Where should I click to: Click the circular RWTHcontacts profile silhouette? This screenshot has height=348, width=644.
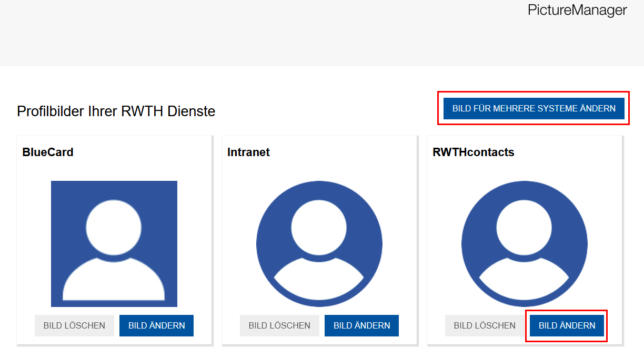[524, 243]
